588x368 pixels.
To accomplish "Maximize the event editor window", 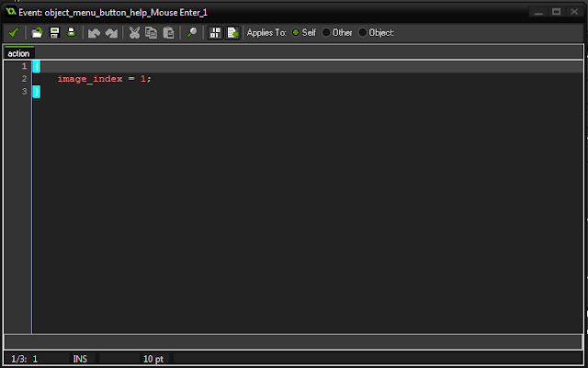I will (x=557, y=12).
